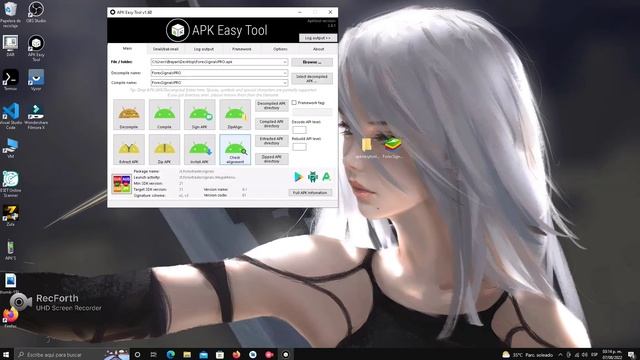Click the Zip APK icon button
640x360 pixels.
[x=164, y=149]
